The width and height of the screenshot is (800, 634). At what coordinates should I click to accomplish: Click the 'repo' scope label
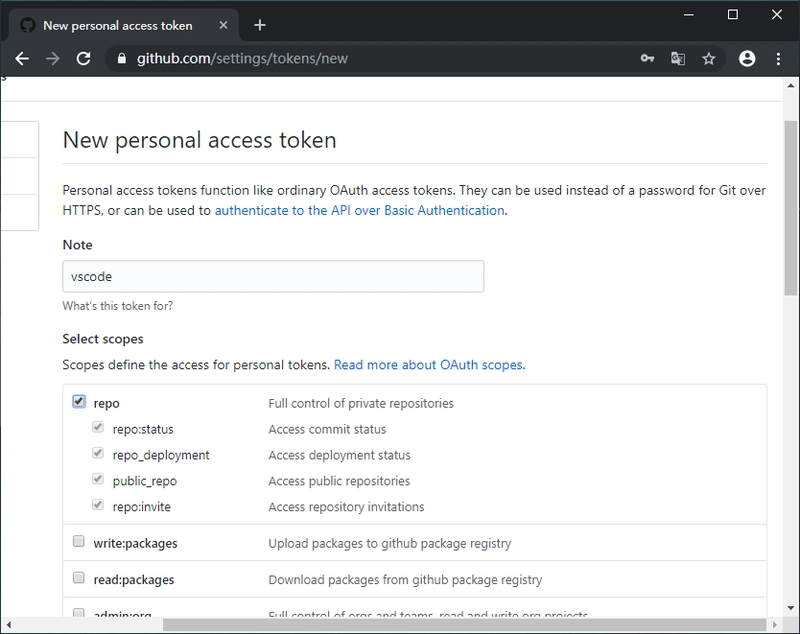106,404
